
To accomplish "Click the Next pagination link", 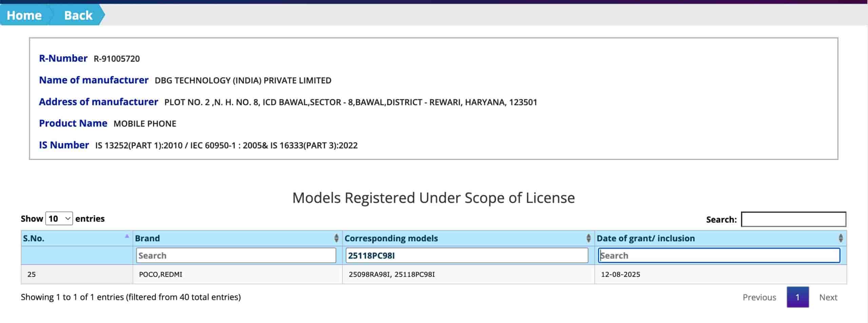I will 828,297.
